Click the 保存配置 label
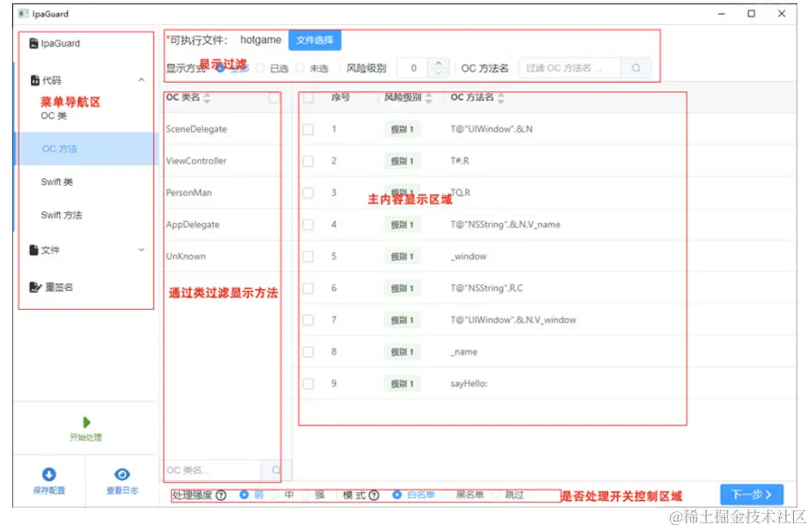 tap(49, 490)
